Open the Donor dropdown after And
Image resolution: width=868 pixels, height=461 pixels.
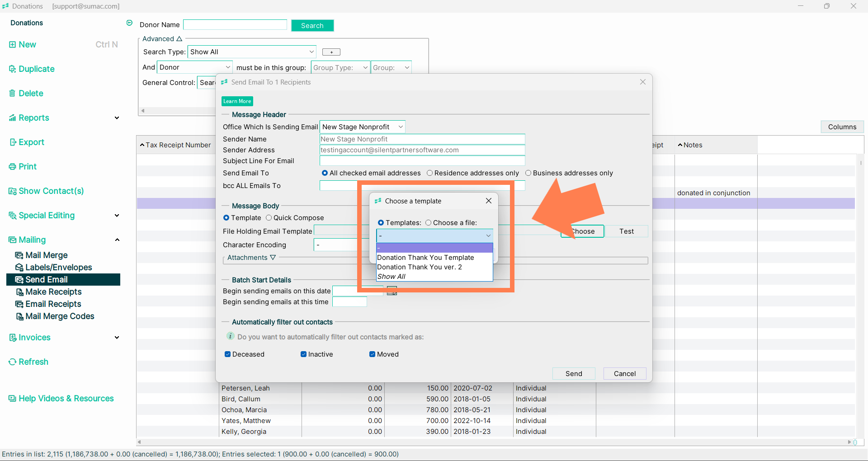195,67
